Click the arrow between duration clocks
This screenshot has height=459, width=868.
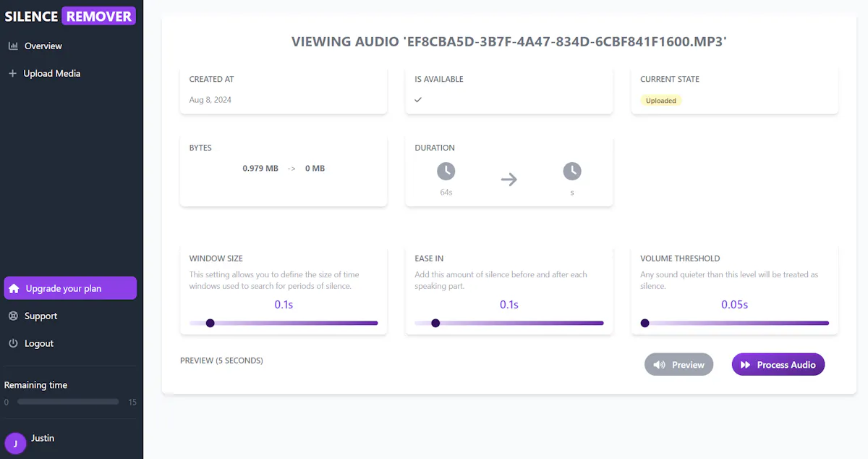click(x=509, y=179)
